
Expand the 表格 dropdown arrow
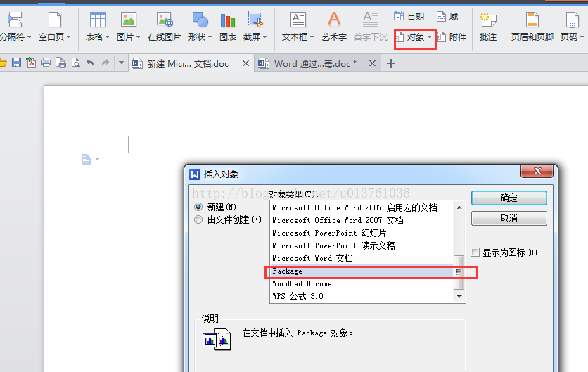click(107, 37)
